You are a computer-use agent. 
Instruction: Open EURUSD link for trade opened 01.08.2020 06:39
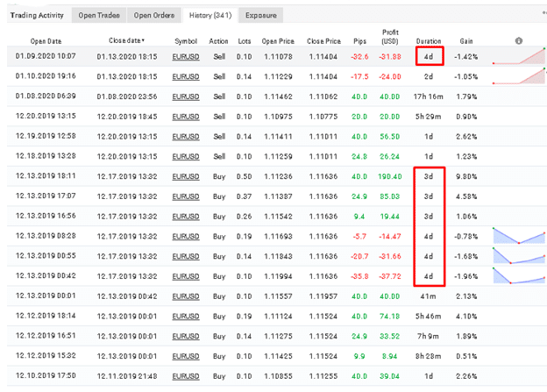coord(186,96)
